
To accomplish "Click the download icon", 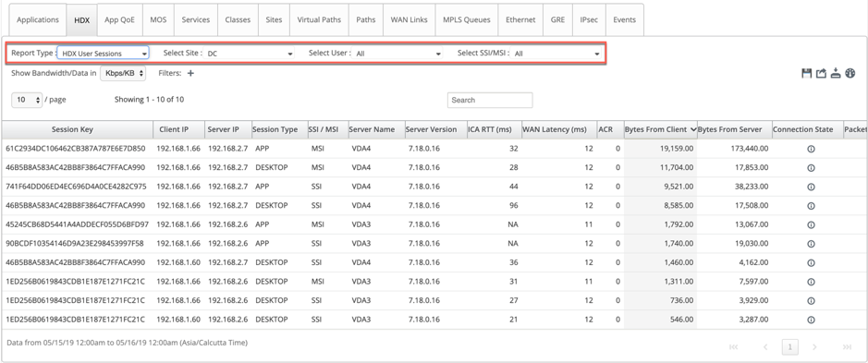I will click(x=836, y=74).
